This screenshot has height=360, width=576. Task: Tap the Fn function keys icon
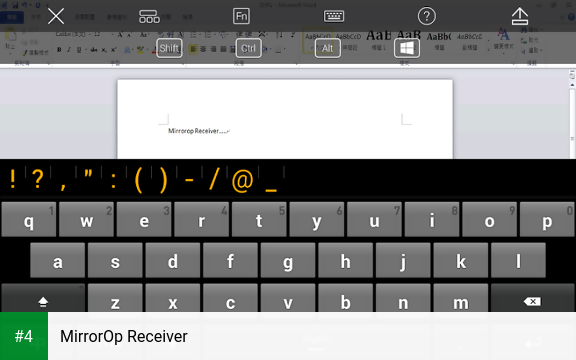(241, 16)
